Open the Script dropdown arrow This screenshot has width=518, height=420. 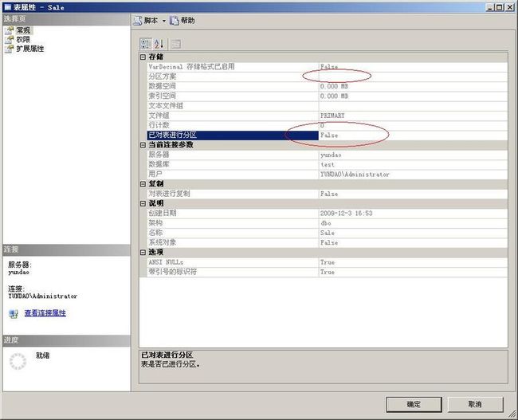click(x=164, y=21)
